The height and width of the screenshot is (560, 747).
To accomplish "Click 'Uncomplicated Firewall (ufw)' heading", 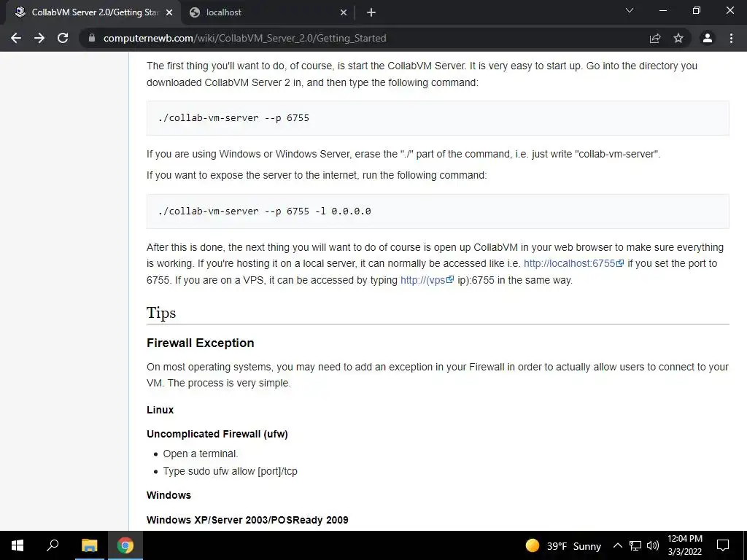I will coord(217,434).
